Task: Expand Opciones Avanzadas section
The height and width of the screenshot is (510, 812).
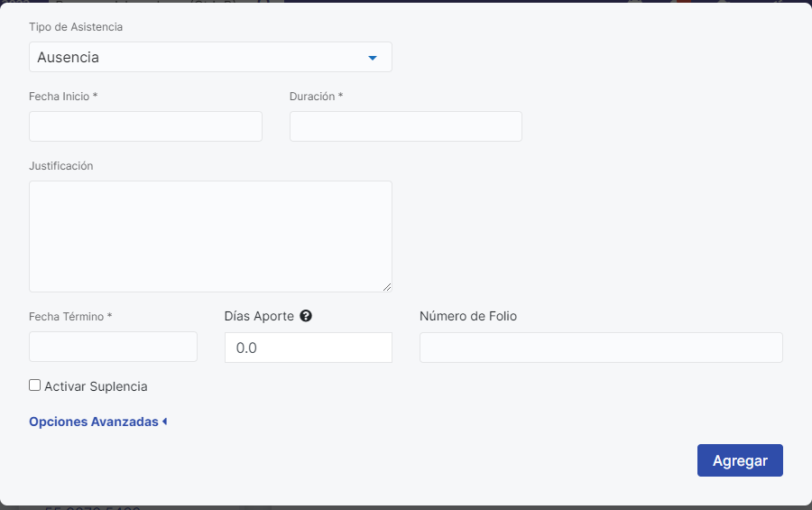Action: [97, 422]
